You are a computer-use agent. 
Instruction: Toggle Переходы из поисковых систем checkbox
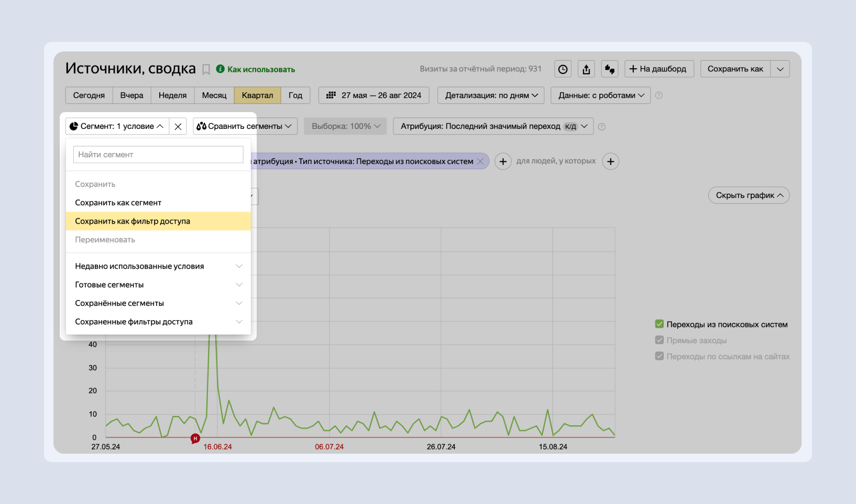click(x=660, y=324)
